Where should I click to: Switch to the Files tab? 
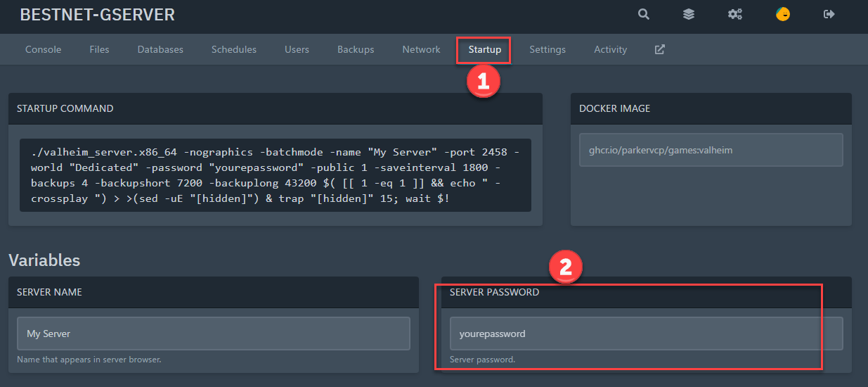99,49
